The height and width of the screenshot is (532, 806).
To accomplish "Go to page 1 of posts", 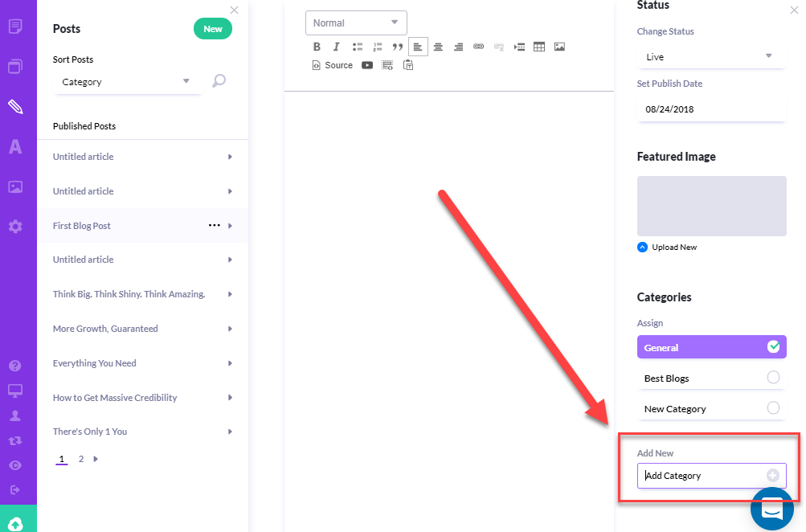I will coord(62,459).
